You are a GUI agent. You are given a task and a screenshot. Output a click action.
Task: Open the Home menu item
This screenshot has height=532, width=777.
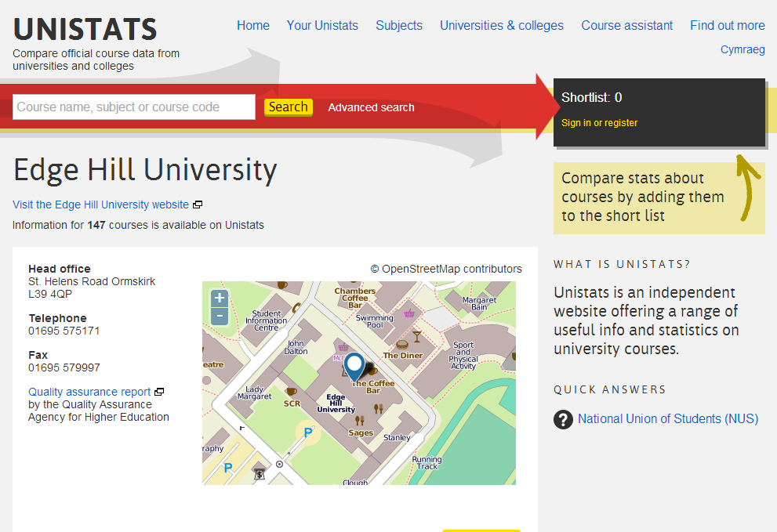tap(253, 25)
